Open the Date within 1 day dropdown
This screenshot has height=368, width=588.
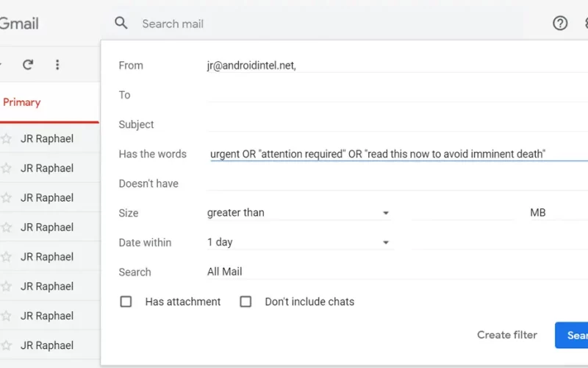click(x=298, y=242)
